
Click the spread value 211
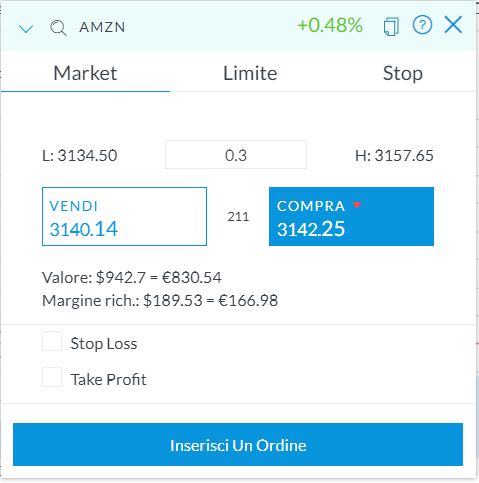[238, 217]
